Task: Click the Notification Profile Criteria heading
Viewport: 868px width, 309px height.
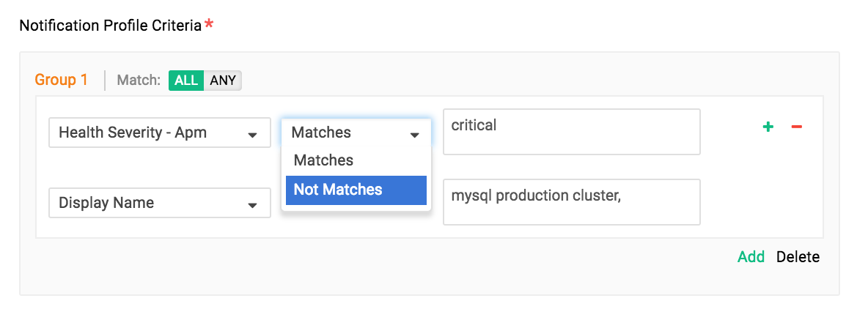Action: pyautogui.click(x=111, y=26)
